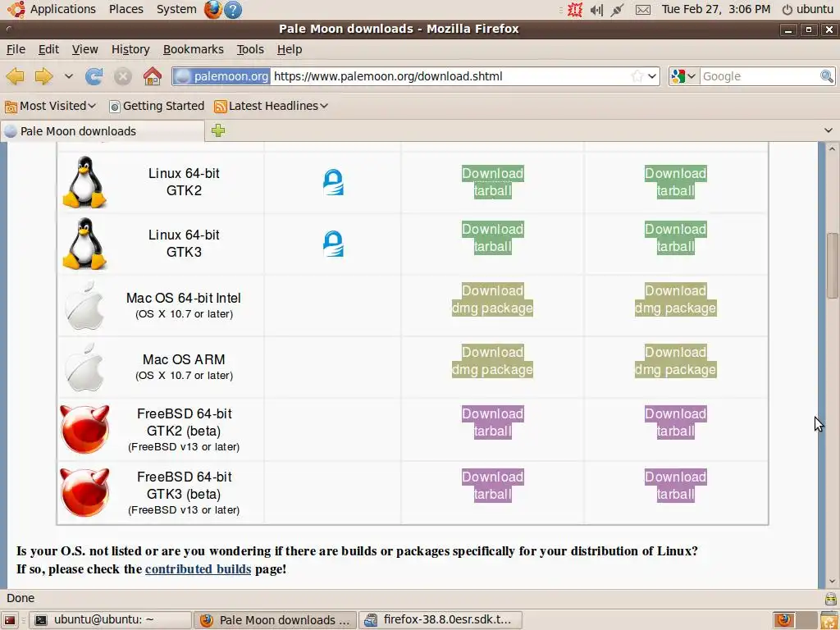Open the Edit menu

click(x=48, y=49)
